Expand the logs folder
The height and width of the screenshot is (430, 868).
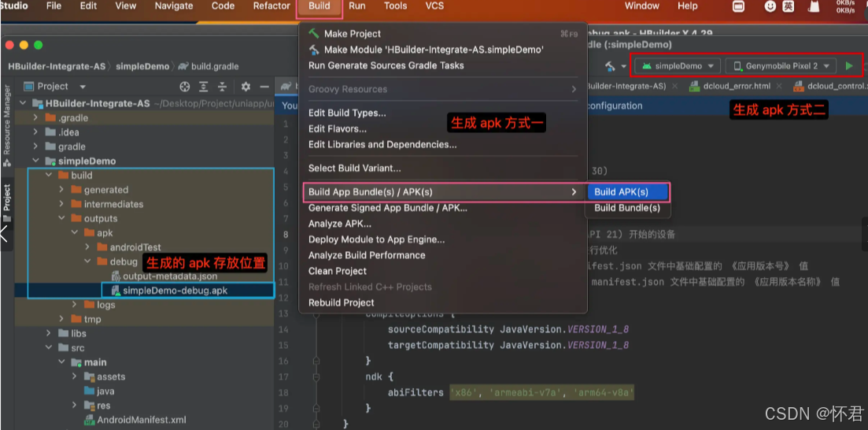coord(75,305)
